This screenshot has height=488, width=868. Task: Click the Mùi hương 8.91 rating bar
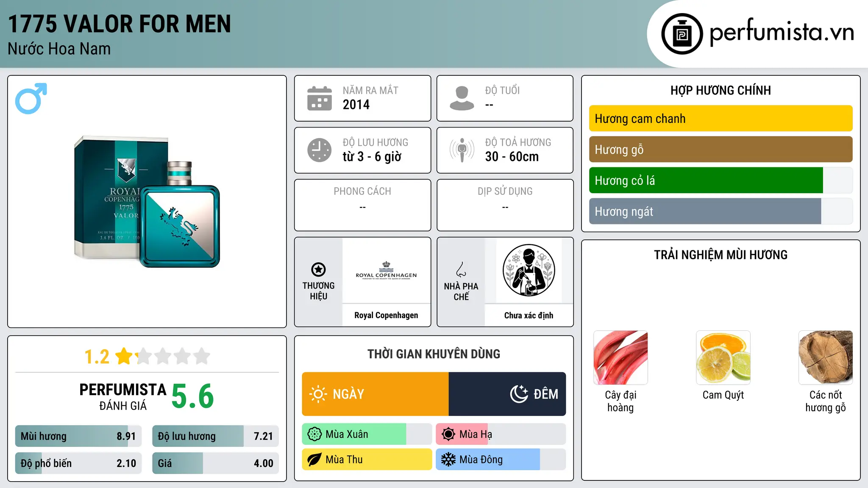coord(78,436)
